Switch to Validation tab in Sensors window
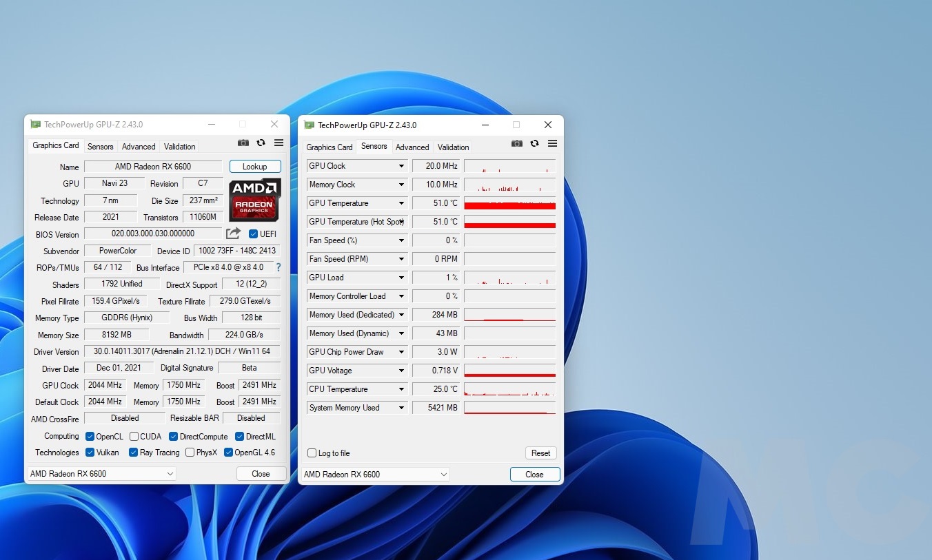This screenshot has width=932, height=560. 453,147
